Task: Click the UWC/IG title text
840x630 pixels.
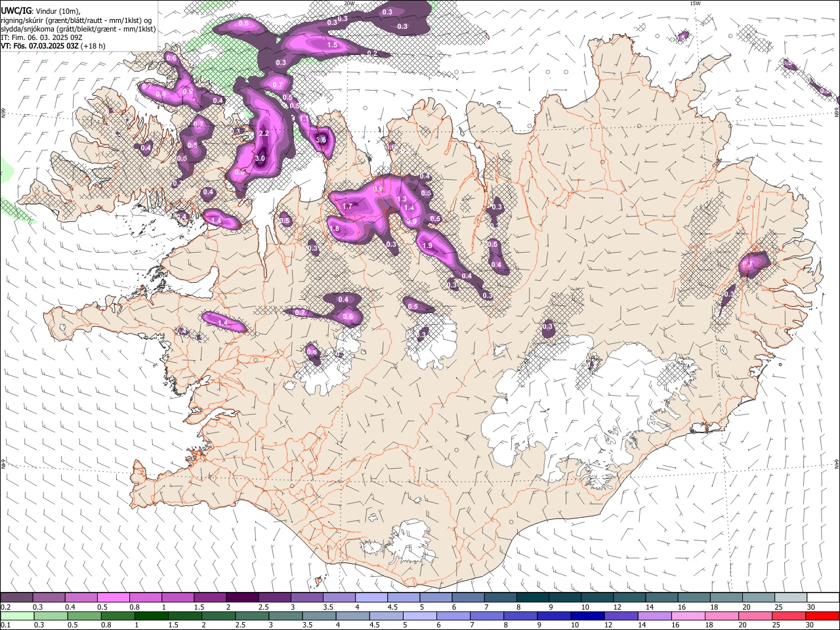Action: point(16,11)
